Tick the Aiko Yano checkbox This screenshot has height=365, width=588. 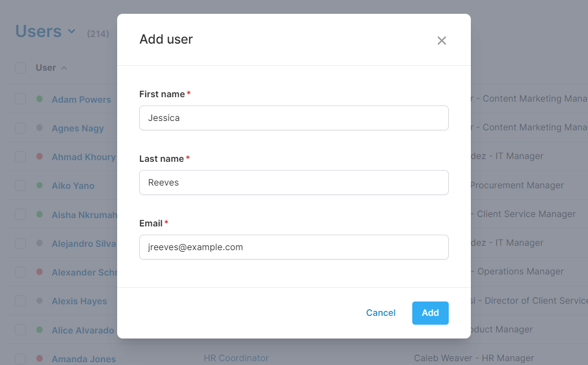pos(20,186)
